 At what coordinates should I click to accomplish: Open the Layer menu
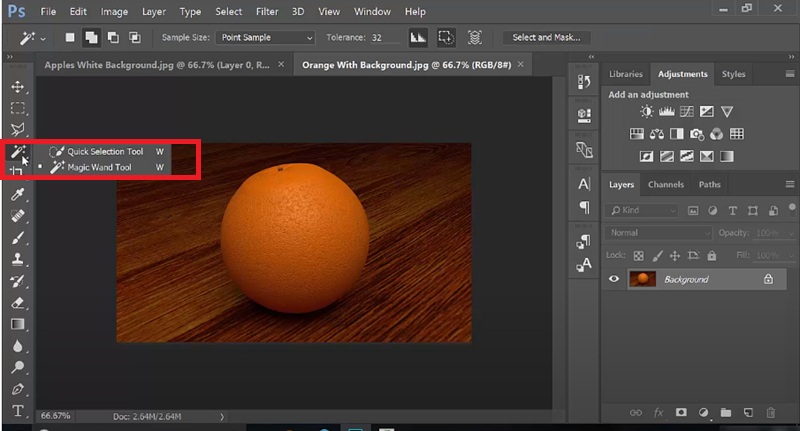tap(154, 11)
